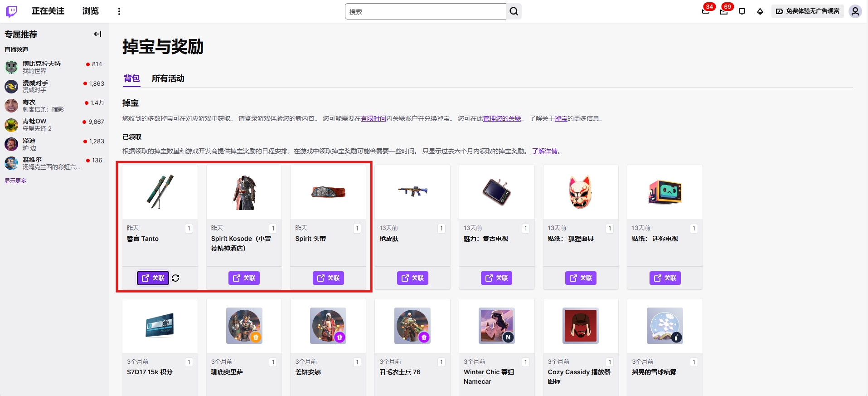Click the 复古电视 charm image
This screenshot has height=396, width=868.
497,192
